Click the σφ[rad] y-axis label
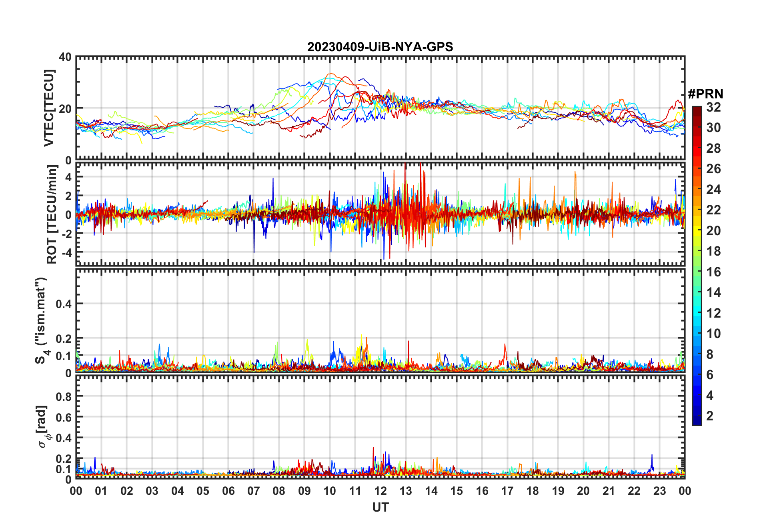The image size is (761, 532). point(43,426)
